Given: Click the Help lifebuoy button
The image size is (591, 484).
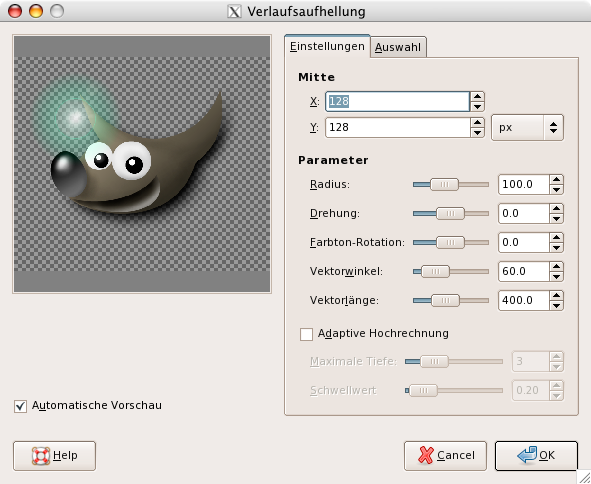Looking at the screenshot, I should 54,456.
